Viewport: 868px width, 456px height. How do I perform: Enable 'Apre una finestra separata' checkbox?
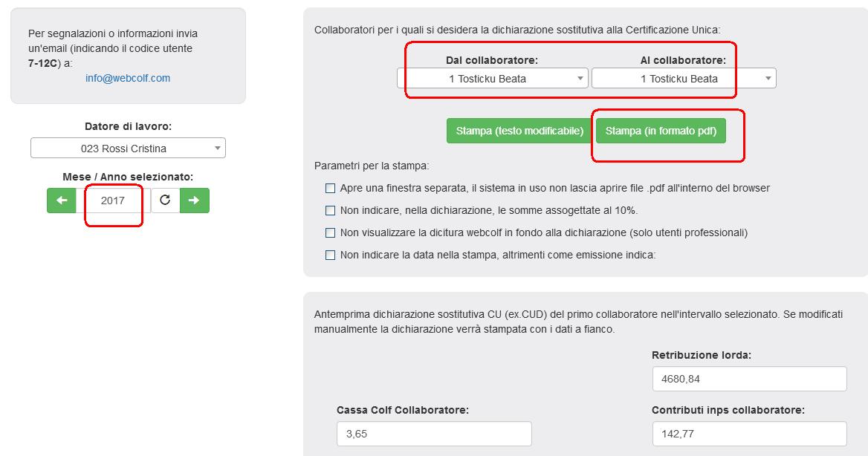click(x=331, y=189)
